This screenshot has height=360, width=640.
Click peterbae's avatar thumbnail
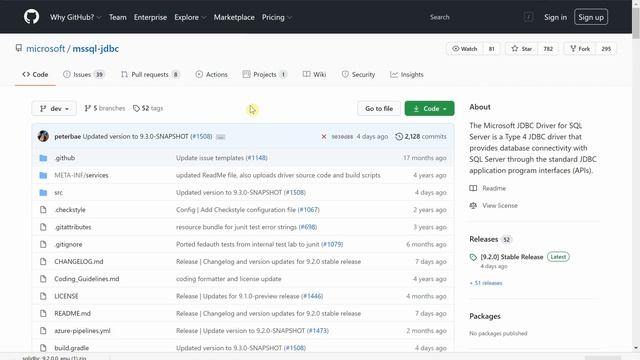[43, 136]
